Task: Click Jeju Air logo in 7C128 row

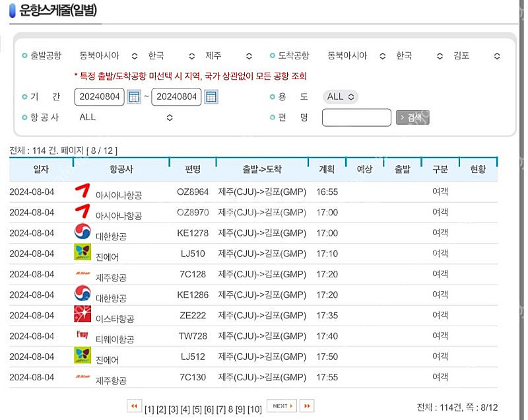Action: (82, 273)
